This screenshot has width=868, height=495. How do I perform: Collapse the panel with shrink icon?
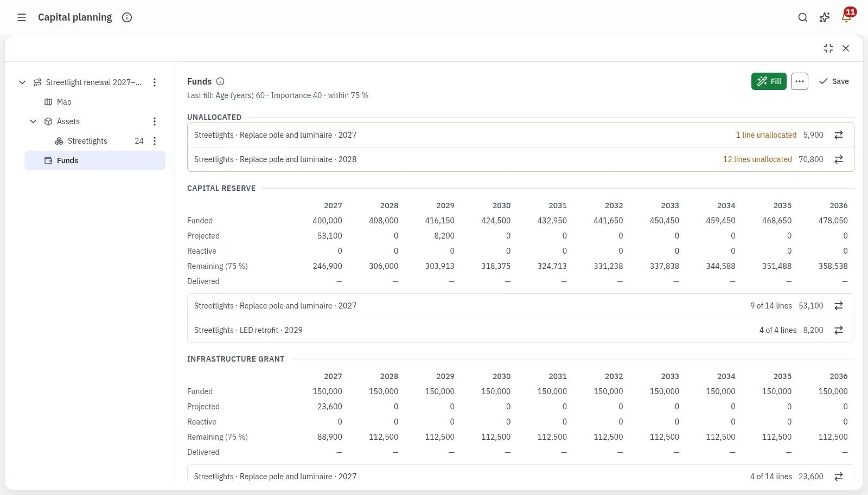(828, 48)
